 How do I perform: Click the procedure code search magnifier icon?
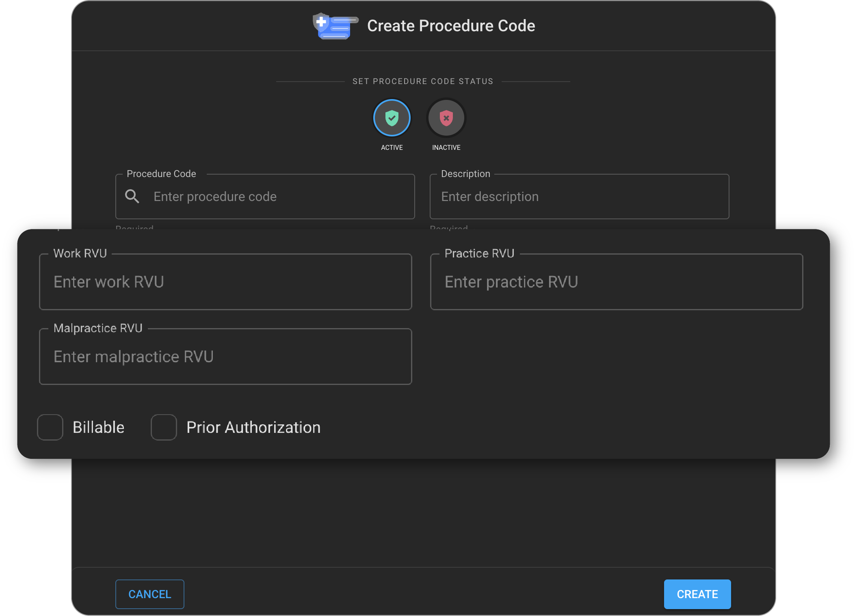point(132,197)
